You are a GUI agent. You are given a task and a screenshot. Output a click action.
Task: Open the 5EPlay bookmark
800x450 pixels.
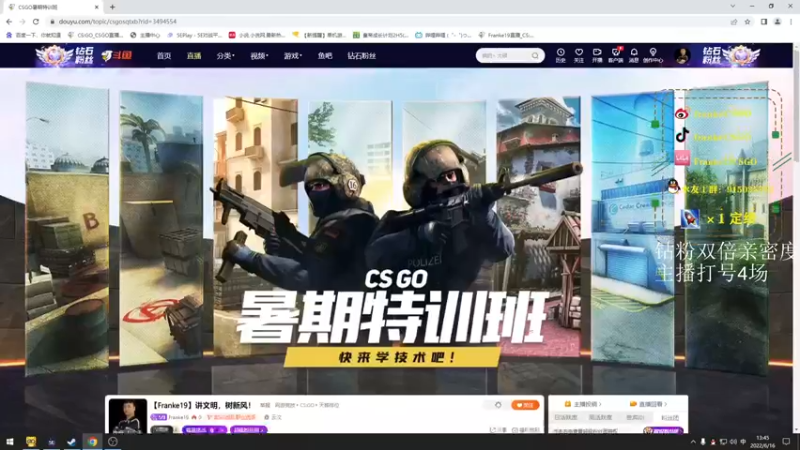point(194,35)
